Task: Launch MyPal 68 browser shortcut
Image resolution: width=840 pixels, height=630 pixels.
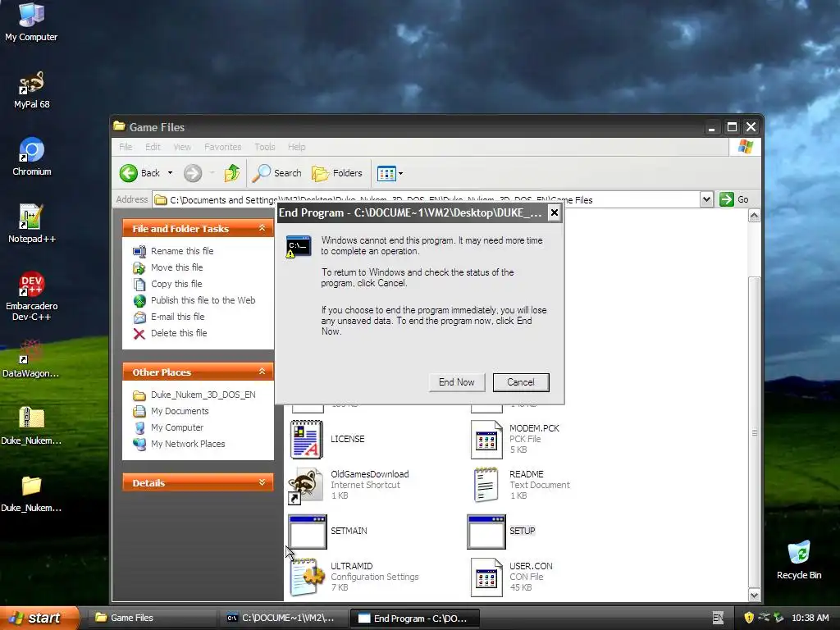Action: 31,89
